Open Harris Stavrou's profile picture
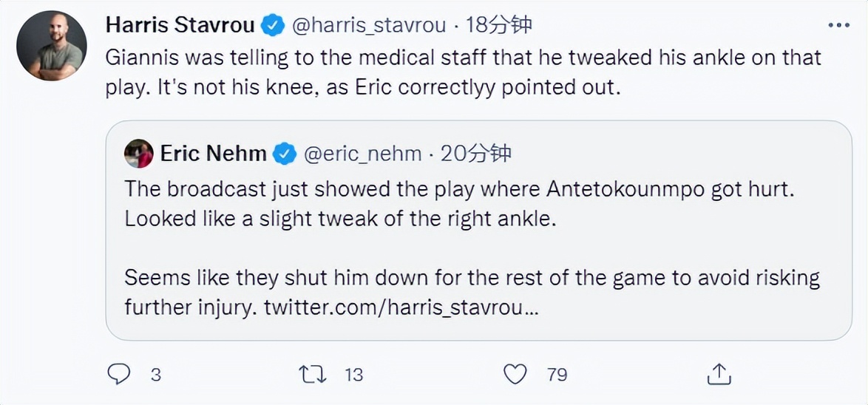868x405 pixels. pos(52,46)
